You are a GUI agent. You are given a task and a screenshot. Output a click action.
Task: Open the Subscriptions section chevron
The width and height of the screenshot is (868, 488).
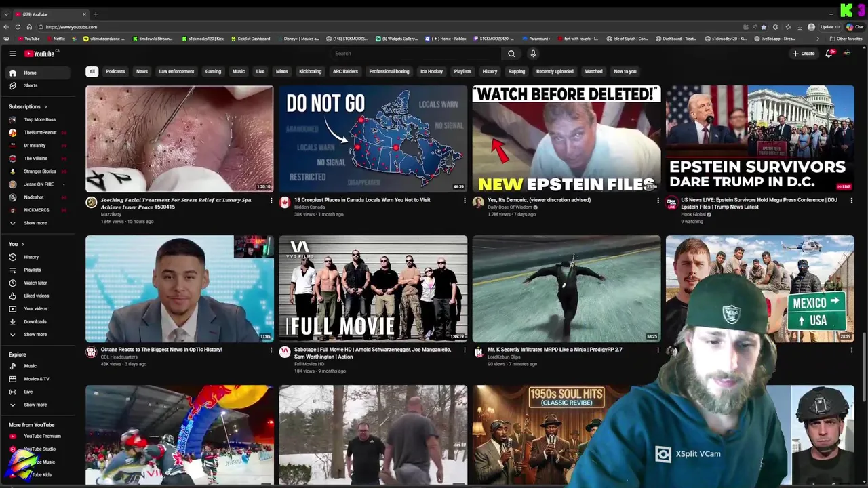pyautogui.click(x=45, y=106)
